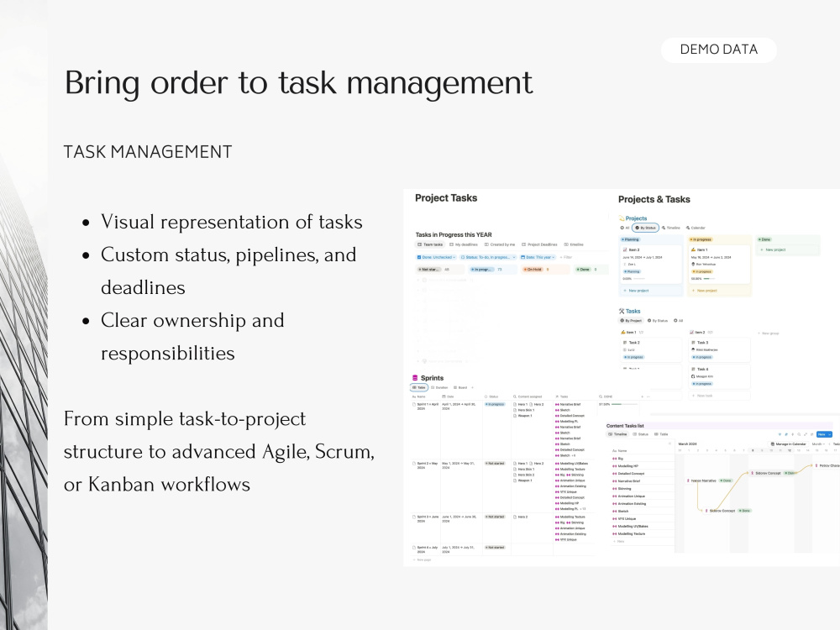Open Project Deadlines tab
Image resolution: width=840 pixels, height=630 pixels.
(539, 244)
